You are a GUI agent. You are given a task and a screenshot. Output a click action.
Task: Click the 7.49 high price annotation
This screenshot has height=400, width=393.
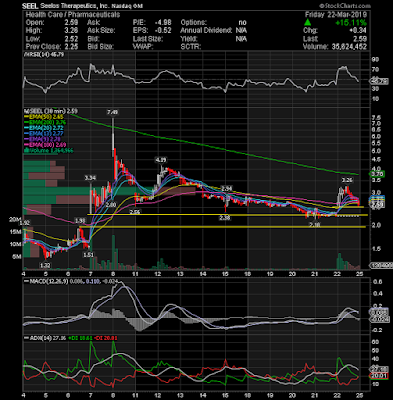click(x=113, y=113)
